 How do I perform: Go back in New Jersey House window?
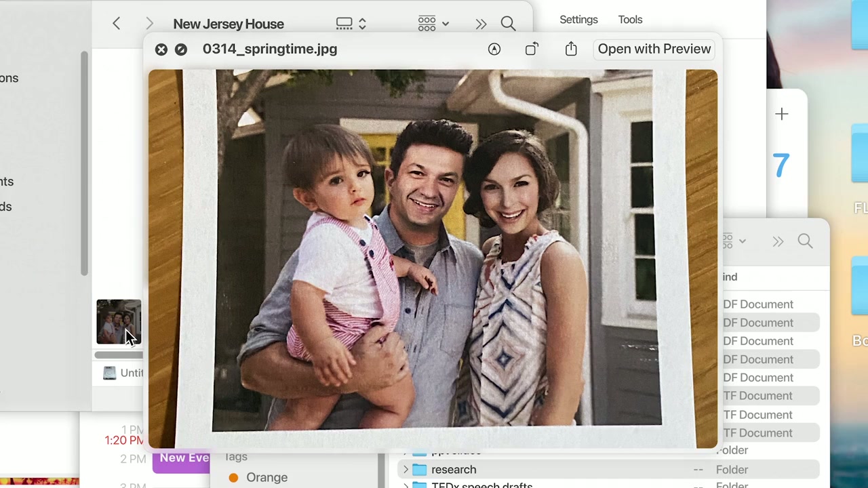pos(117,24)
